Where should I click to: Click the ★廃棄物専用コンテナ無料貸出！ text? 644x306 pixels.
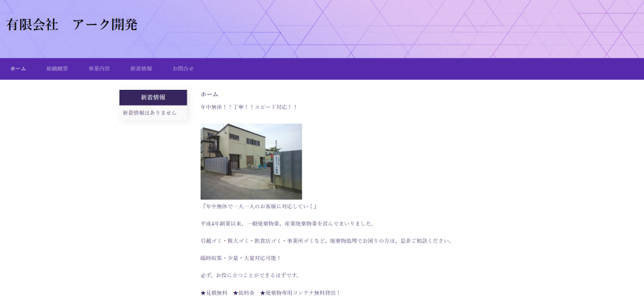point(300,293)
